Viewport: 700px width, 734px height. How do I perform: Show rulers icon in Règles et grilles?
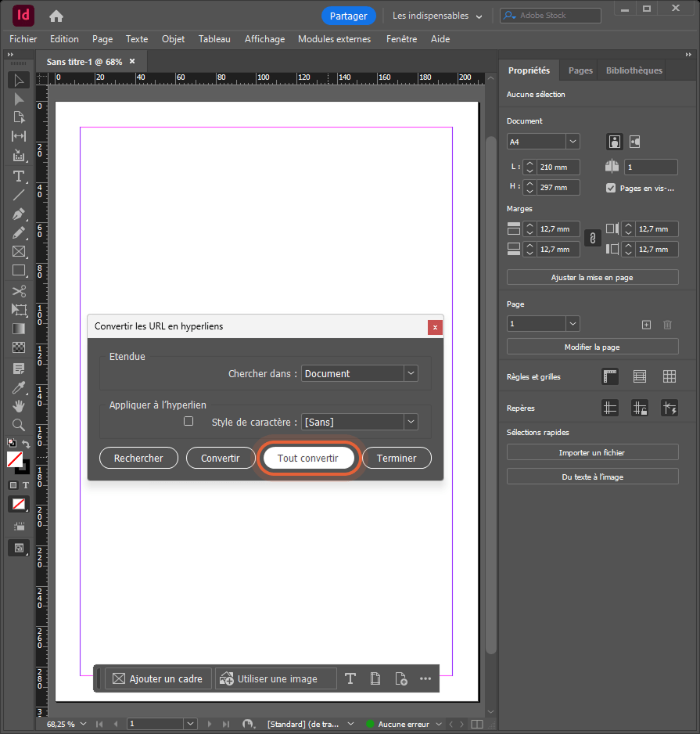610,376
